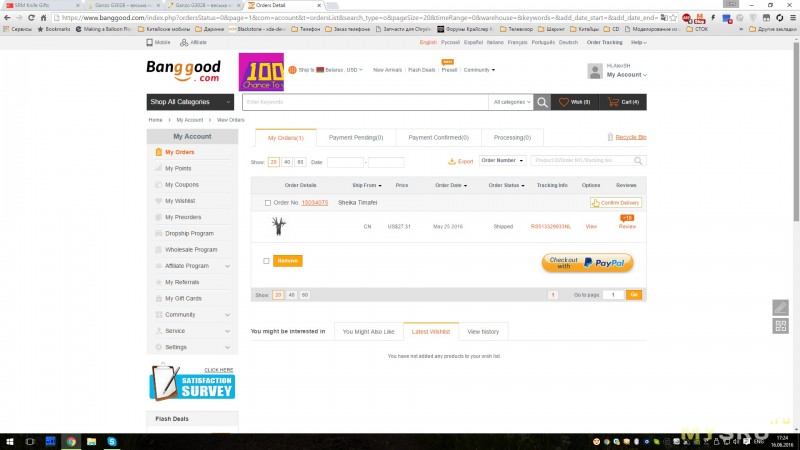800x450 pixels.
Task: Click the Go to page number field
Action: 613,295
